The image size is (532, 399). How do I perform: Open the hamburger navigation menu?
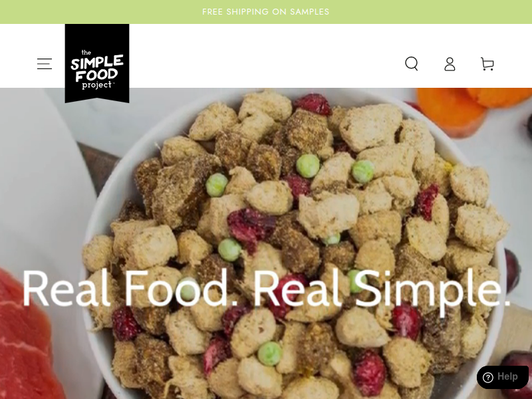[x=45, y=64]
